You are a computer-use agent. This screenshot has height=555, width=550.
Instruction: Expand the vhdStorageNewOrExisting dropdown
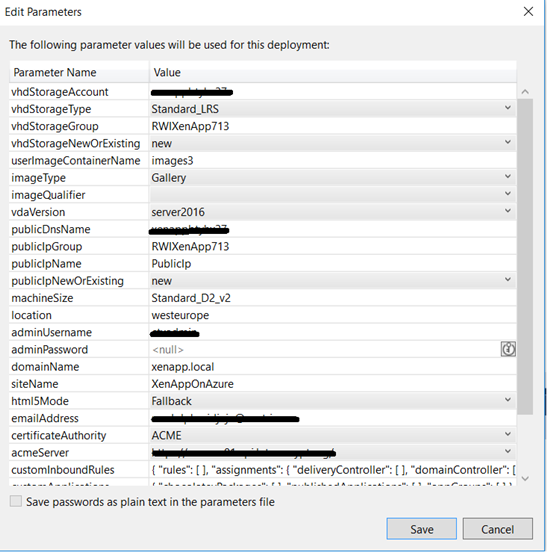pos(508,142)
